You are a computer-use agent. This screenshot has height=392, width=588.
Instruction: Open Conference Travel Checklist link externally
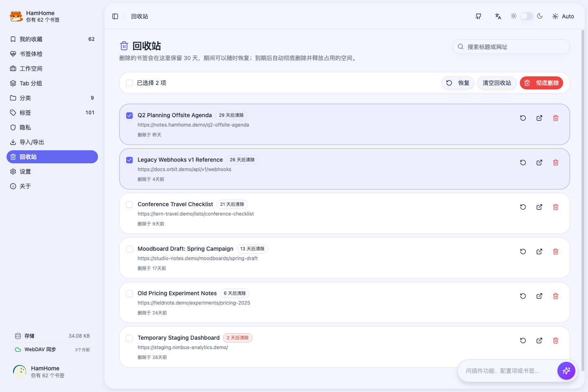(539, 207)
